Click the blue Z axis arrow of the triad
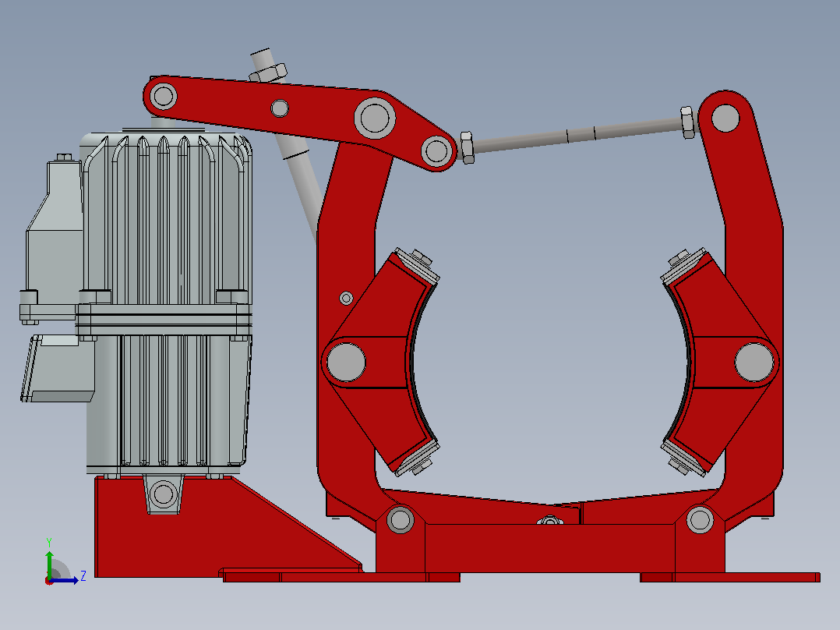Screen dimensions: 840x630 (64, 580)
